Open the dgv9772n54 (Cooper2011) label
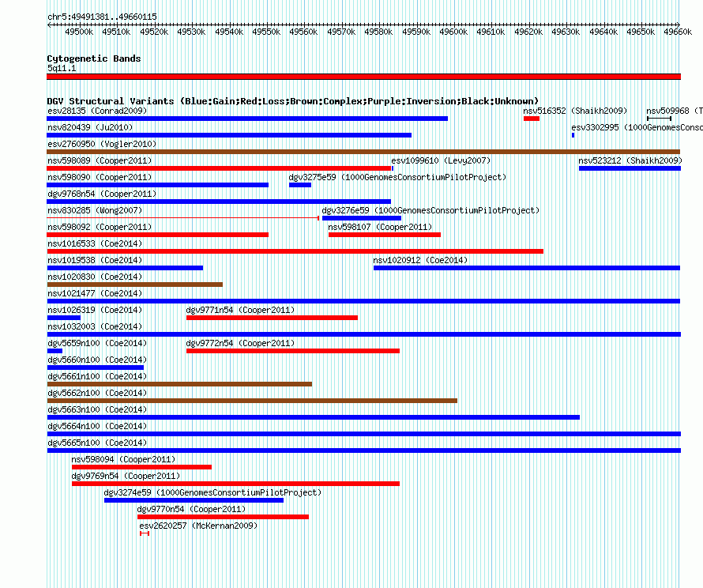Image resolution: width=703 pixels, height=588 pixels. pyautogui.click(x=240, y=343)
